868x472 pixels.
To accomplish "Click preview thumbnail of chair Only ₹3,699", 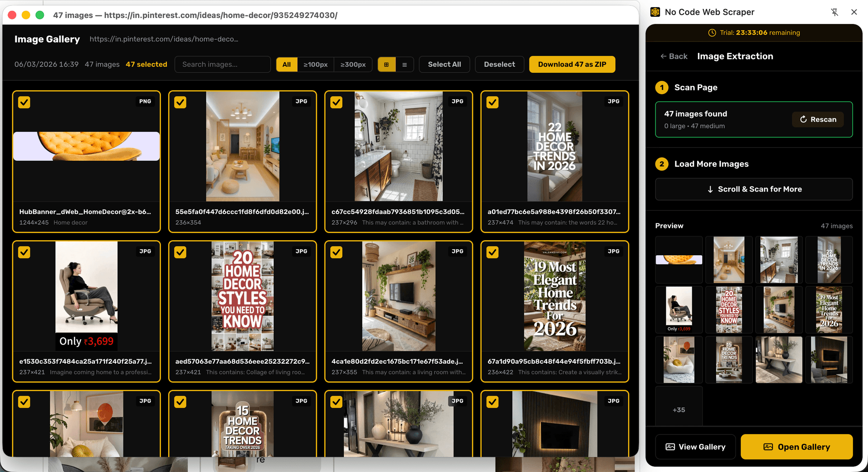I will pos(679,310).
